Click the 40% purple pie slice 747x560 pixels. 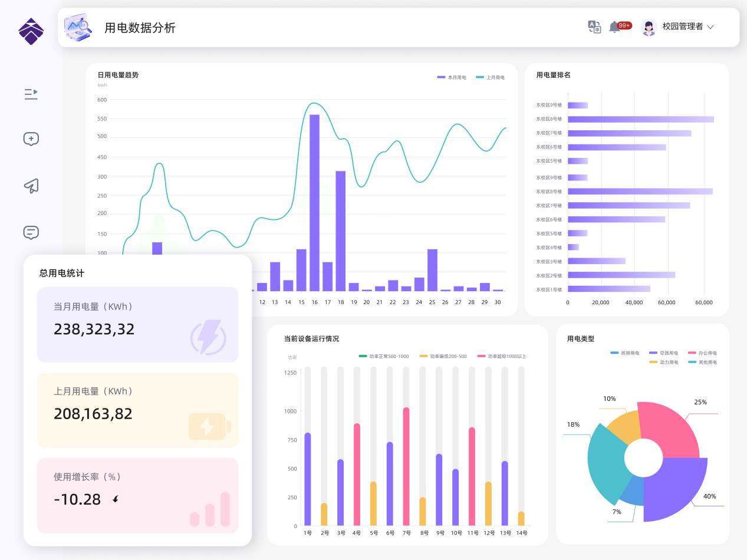pyautogui.click(x=678, y=489)
